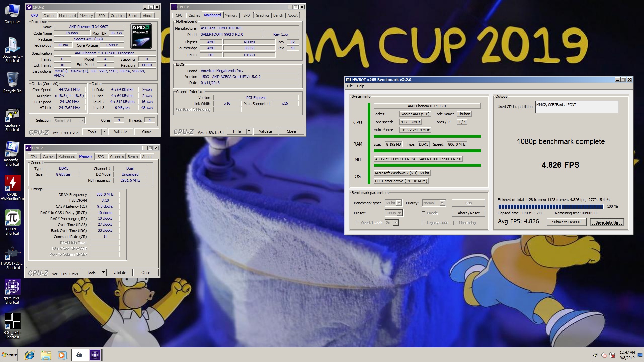Open the Recycle Bin icon
644x362 pixels.
click(12, 82)
